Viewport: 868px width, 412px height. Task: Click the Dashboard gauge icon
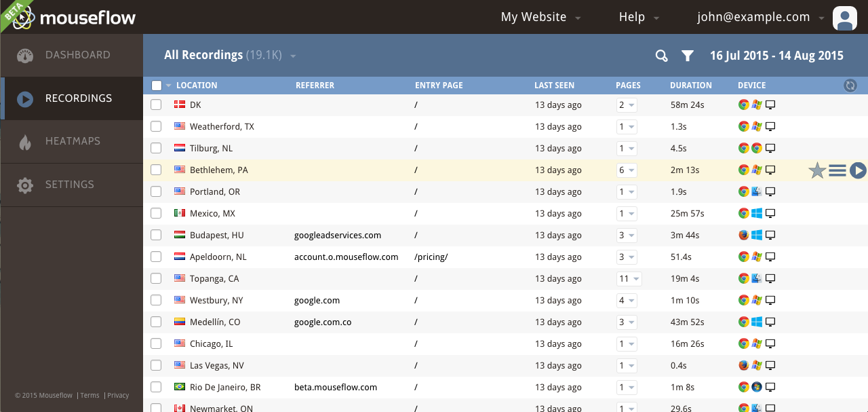25,56
